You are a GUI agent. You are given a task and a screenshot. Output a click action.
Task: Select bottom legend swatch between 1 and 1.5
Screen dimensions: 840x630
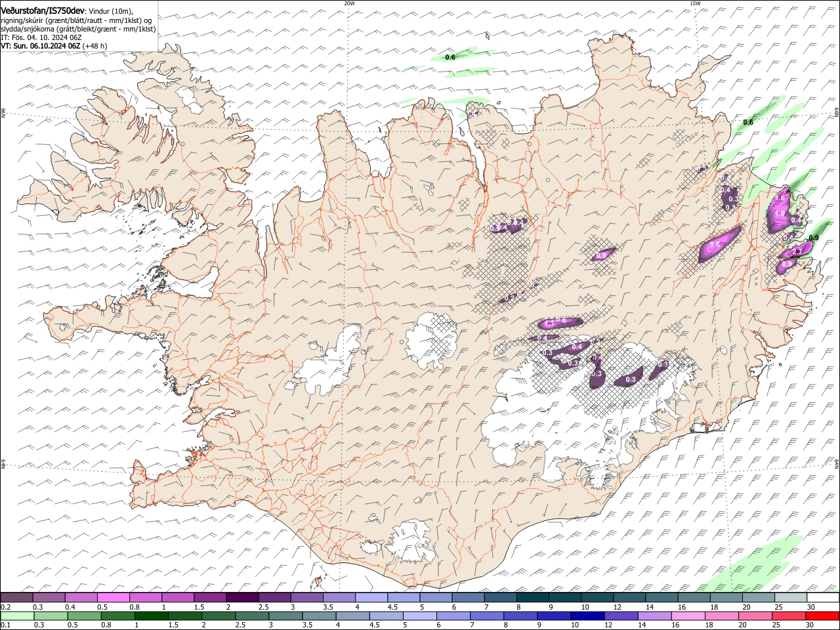pos(152,616)
